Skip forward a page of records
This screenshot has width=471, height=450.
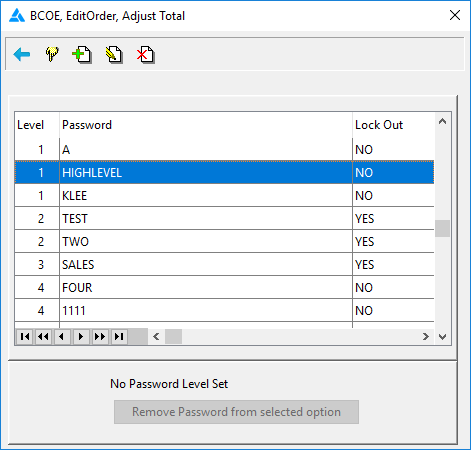100,337
